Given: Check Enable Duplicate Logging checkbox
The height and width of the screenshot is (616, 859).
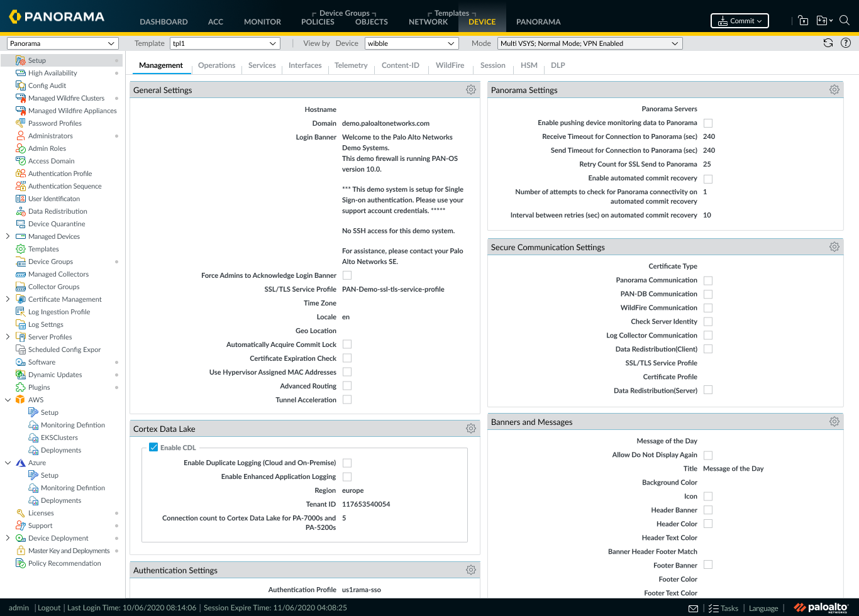Looking at the screenshot, I should (x=347, y=463).
